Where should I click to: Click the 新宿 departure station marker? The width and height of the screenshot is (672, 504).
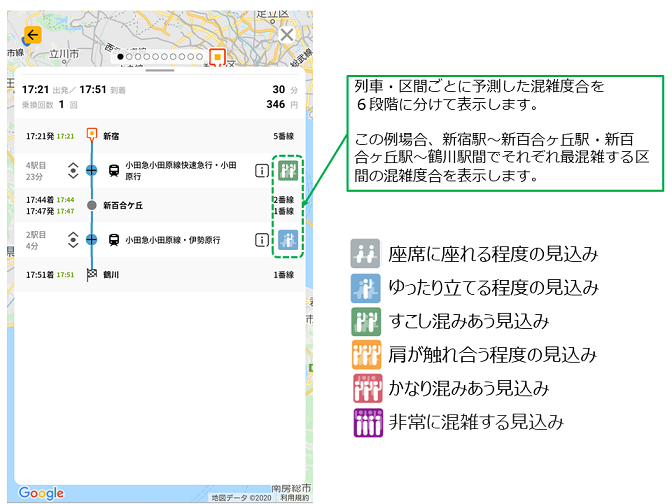pyautogui.click(x=92, y=135)
